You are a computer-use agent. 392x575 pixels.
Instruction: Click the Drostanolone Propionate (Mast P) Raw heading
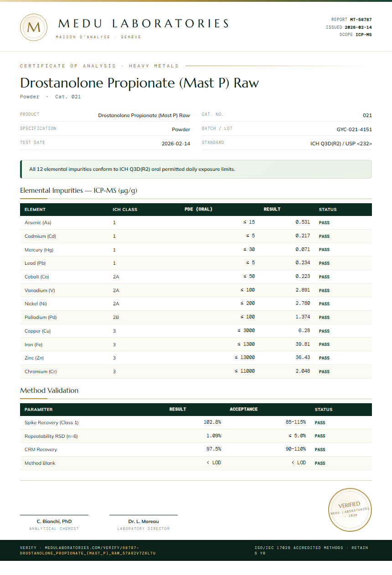[x=139, y=83]
